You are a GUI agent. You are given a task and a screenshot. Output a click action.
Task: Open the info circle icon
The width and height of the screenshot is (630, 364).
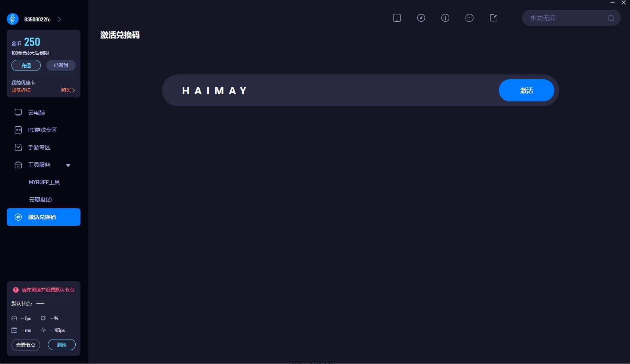pos(445,18)
